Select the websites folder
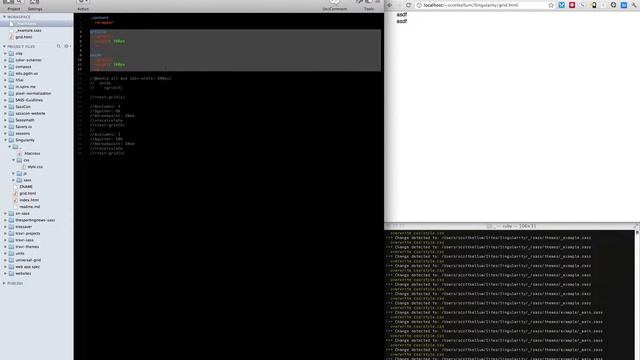Screen dimensions: 640x360 (x=23, y=273)
